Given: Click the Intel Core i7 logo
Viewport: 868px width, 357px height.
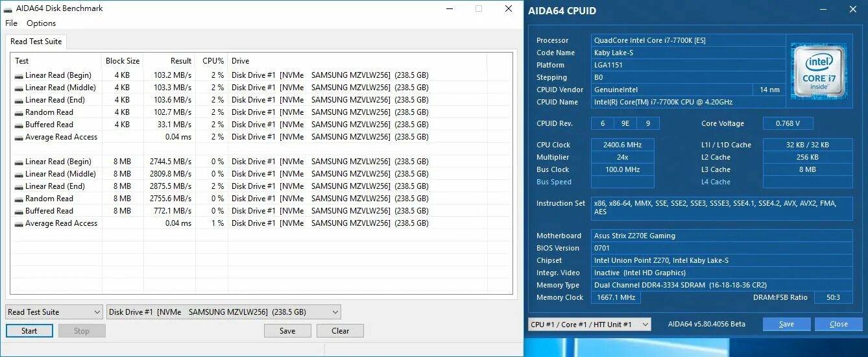Looking at the screenshot, I should click(818, 71).
